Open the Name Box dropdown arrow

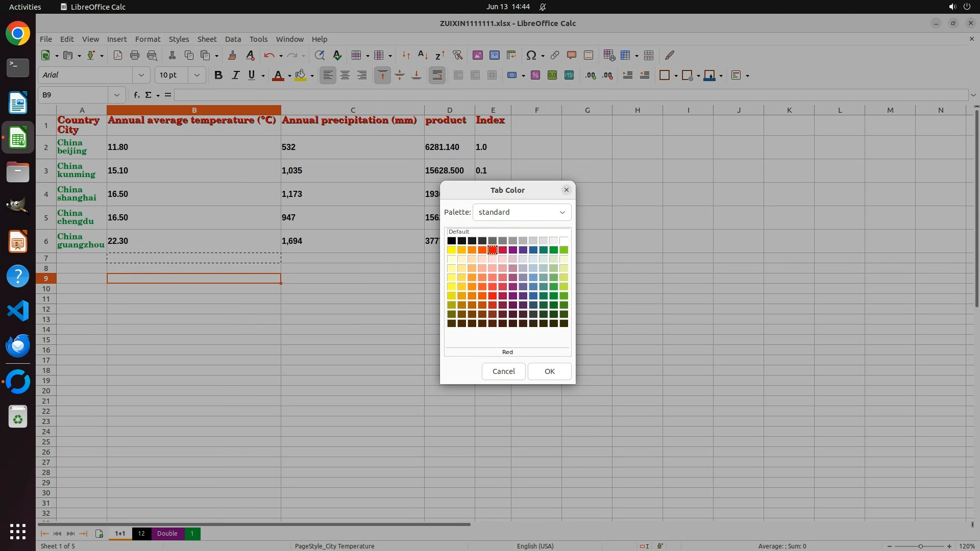pos(117,95)
